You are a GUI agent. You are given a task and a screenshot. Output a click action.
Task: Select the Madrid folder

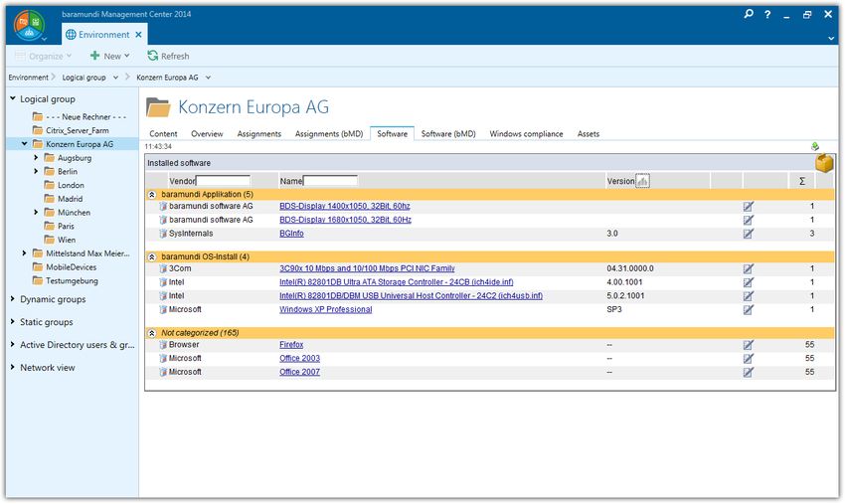point(64,199)
